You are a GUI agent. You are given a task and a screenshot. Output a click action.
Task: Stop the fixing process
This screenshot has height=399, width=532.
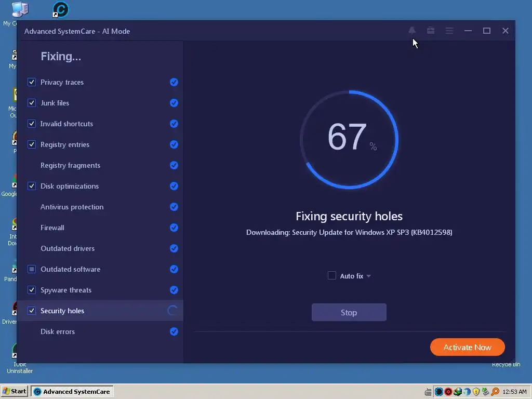coord(349,312)
